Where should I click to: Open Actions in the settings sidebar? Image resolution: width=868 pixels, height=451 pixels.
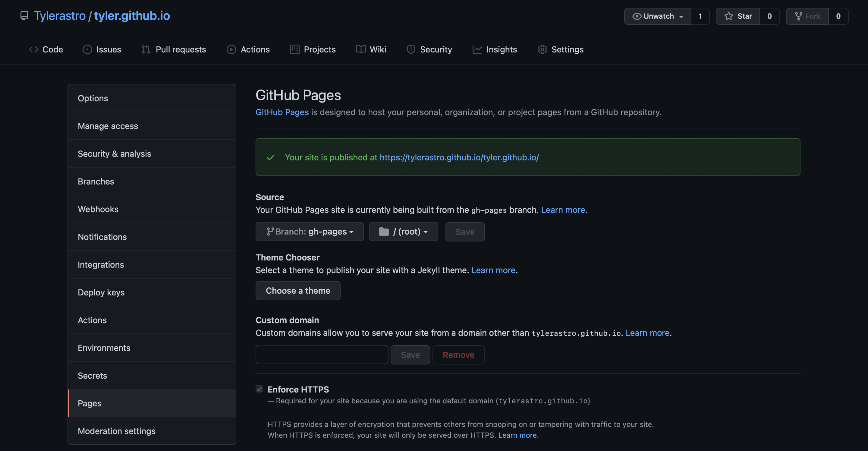(x=152, y=320)
